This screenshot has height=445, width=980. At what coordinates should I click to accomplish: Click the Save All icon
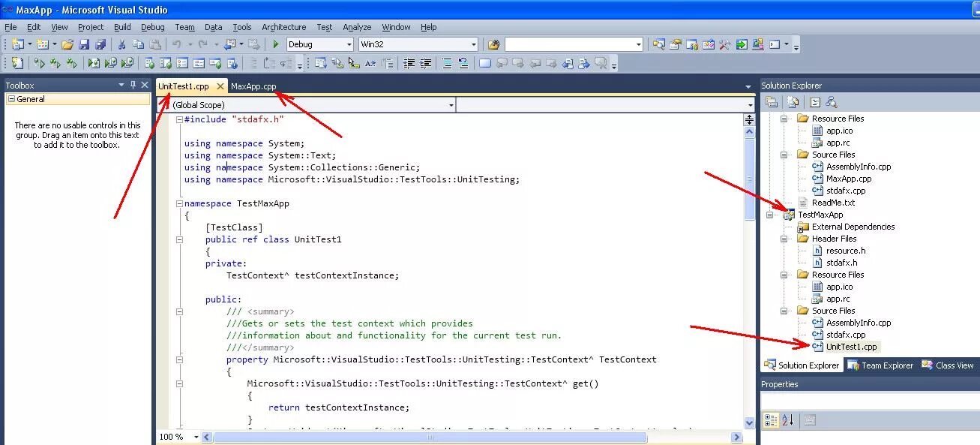point(100,44)
